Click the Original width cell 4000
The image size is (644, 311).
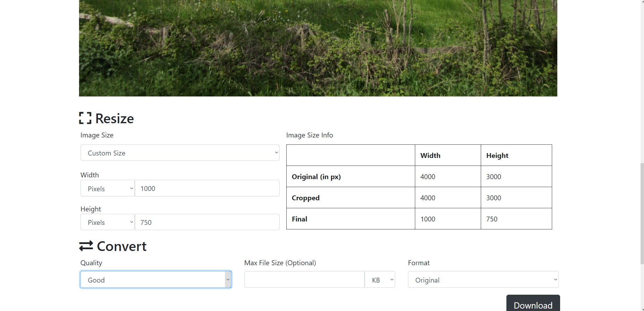pos(448,177)
